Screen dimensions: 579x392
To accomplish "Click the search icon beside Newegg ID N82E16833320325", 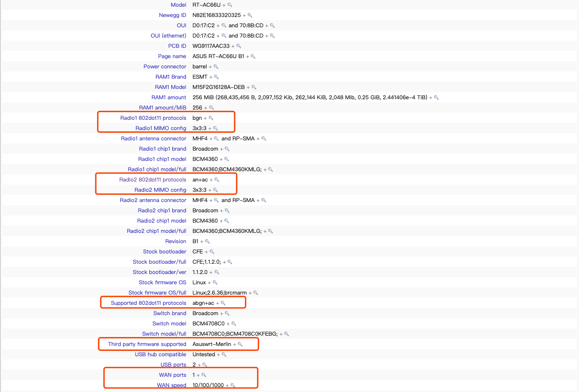I will (250, 15).
